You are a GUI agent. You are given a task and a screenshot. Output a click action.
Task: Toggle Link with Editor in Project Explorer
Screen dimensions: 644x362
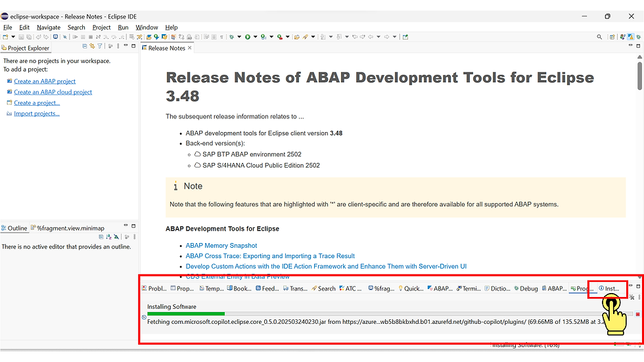(92, 47)
